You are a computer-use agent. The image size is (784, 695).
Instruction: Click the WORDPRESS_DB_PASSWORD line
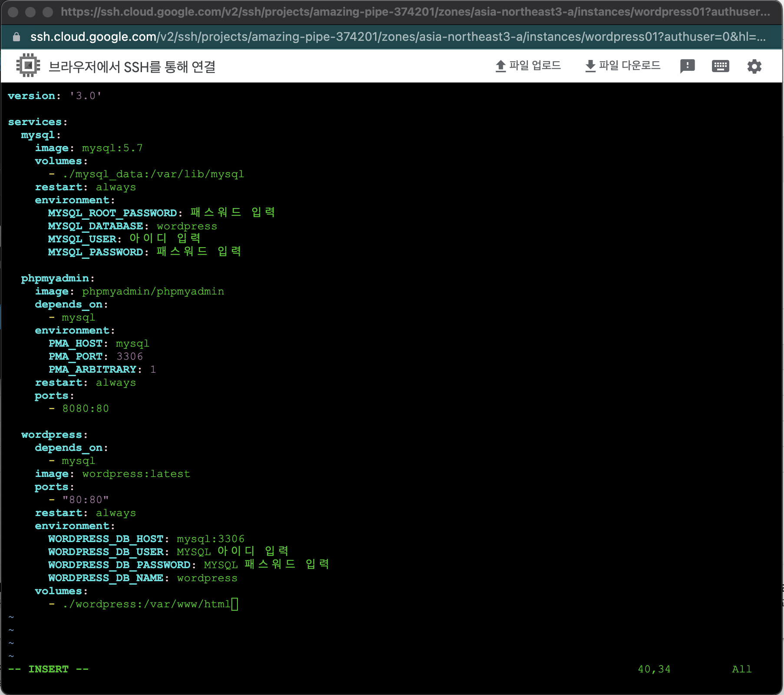[x=188, y=565]
